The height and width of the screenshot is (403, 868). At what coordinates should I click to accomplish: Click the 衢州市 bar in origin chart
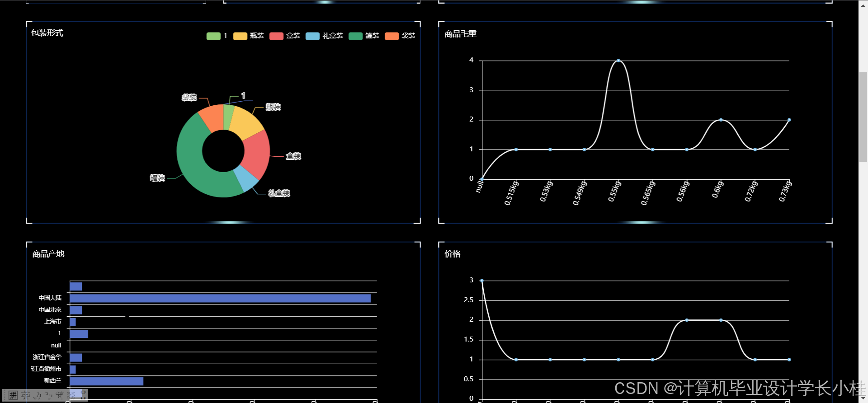73,370
